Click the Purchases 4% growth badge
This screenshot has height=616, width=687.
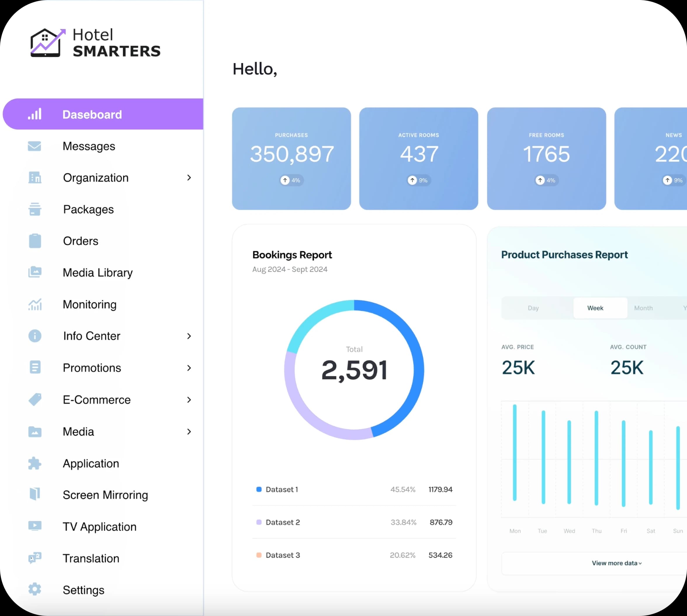tap(292, 180)
